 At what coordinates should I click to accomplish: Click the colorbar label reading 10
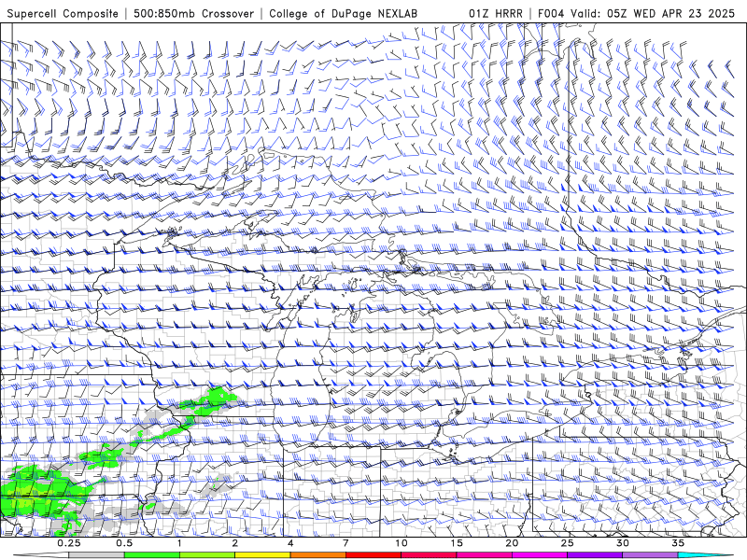[x=402, y=543]
